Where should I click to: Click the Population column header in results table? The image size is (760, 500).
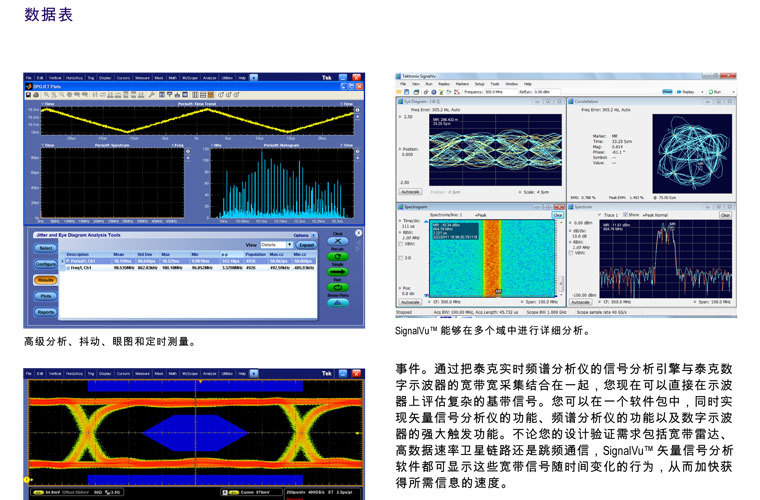coord(255,254)
